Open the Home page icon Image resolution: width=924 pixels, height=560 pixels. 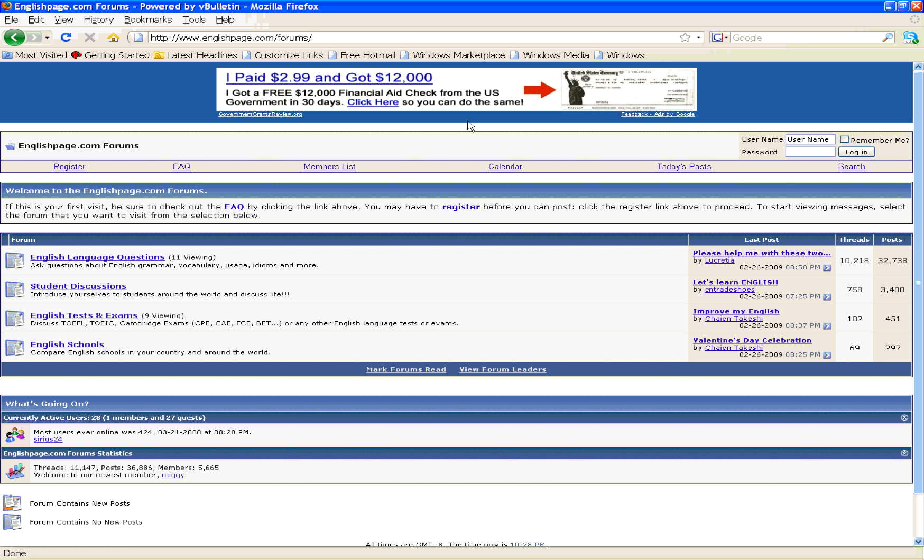113,38
